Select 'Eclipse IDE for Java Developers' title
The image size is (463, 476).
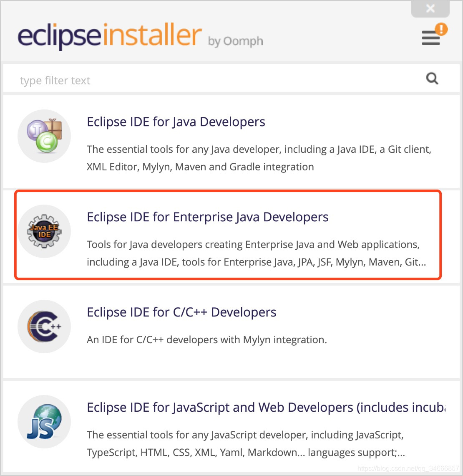176,122
